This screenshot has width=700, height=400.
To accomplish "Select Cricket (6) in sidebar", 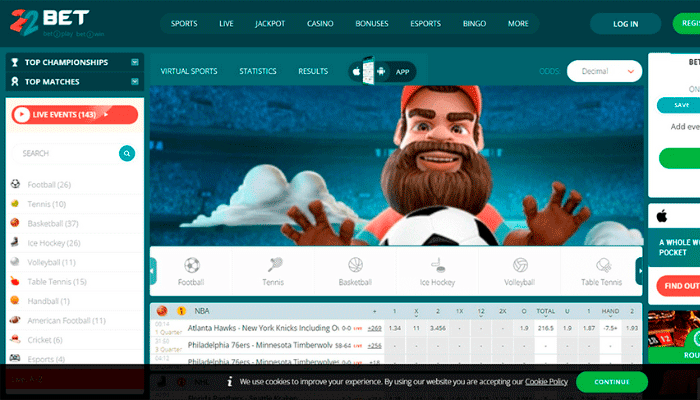I will (x=45, y=340).
